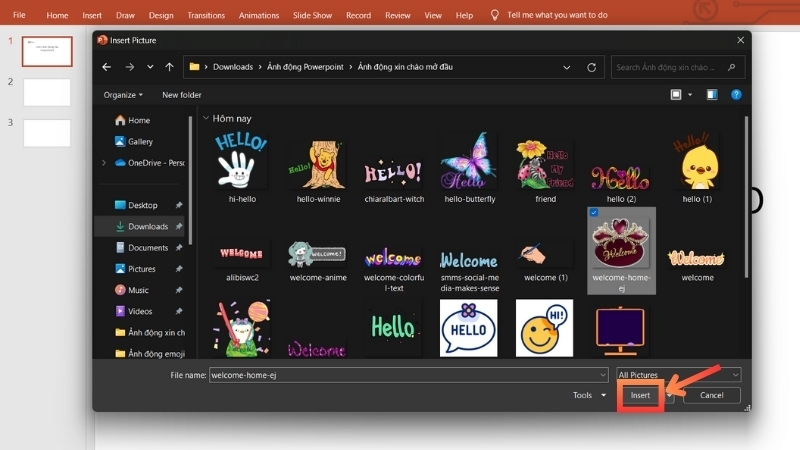Screen dimensions: 800x450
Task: Select the welcome-colorful-text image
Action: 394,267
